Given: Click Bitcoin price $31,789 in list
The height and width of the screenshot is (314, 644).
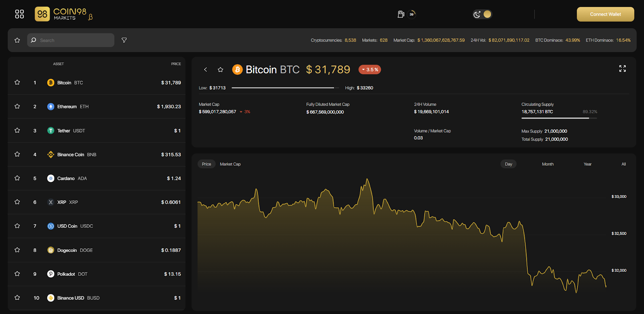Looking at the screenshot, I should point(171,83).
